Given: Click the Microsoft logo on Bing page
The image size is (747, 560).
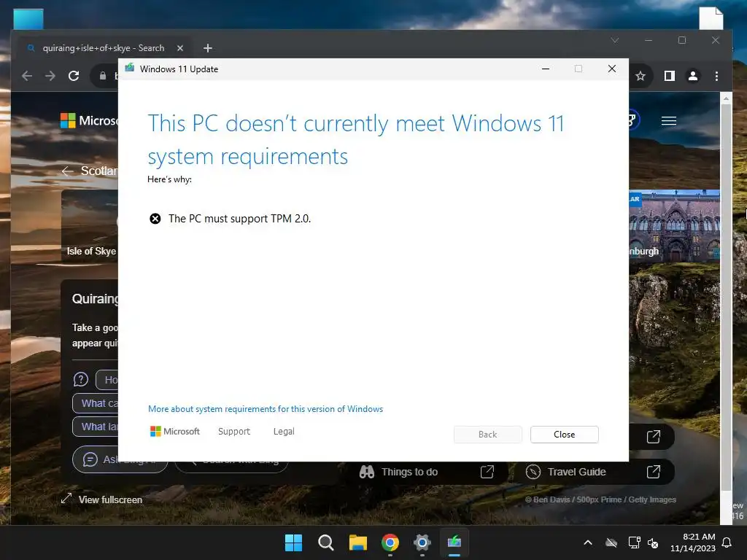Looking at the screenshot, I should (88, 120).
